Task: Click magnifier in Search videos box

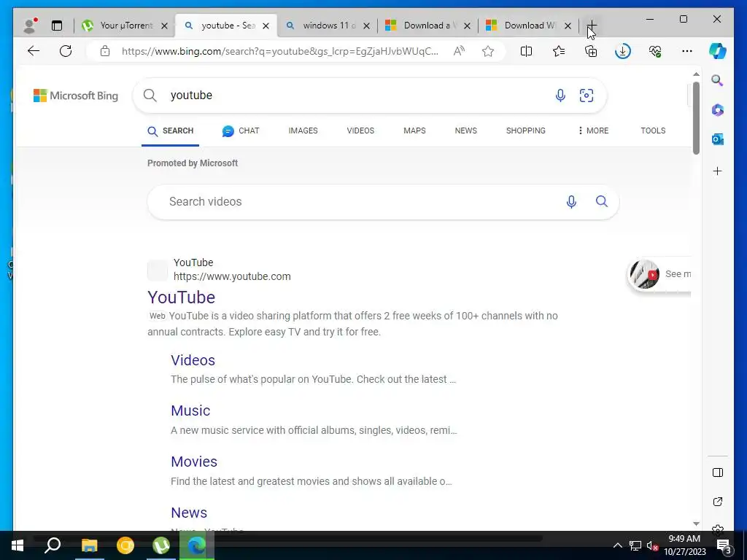Action: pyautogui.click(x=602, y=201)
